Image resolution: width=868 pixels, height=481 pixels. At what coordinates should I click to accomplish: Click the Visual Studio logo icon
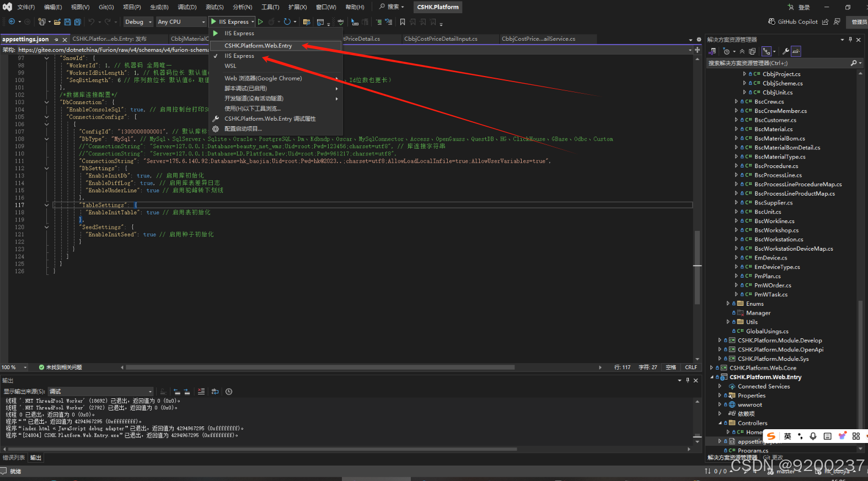(7, 7)
